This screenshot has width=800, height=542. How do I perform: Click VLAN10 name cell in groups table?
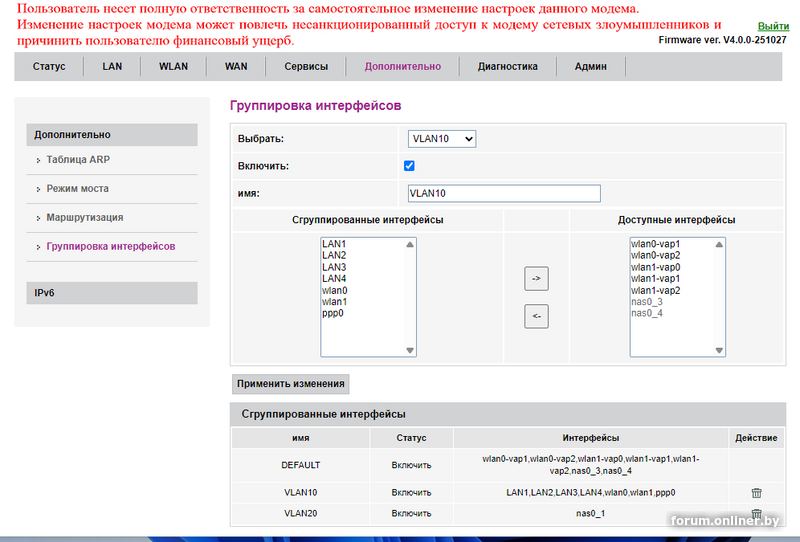[x=301, y=492]
